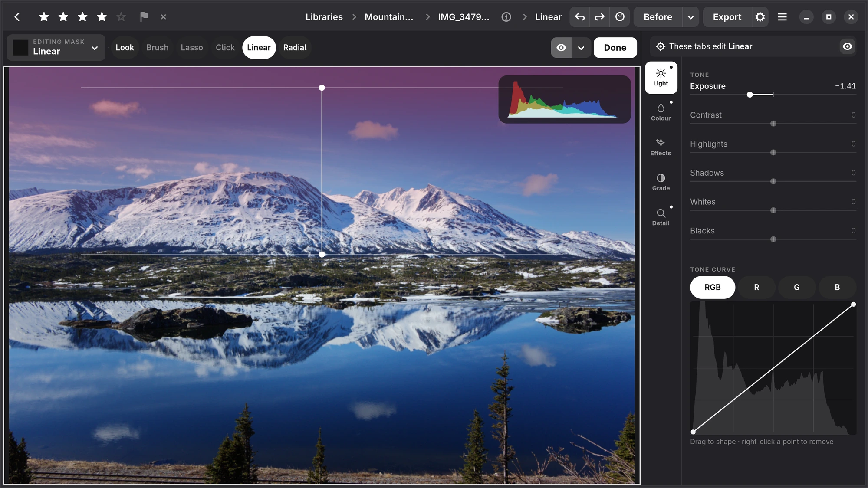Toggle Linear mask edits visibility eye
Screen dimensions: 868x488
pos(847,46)
